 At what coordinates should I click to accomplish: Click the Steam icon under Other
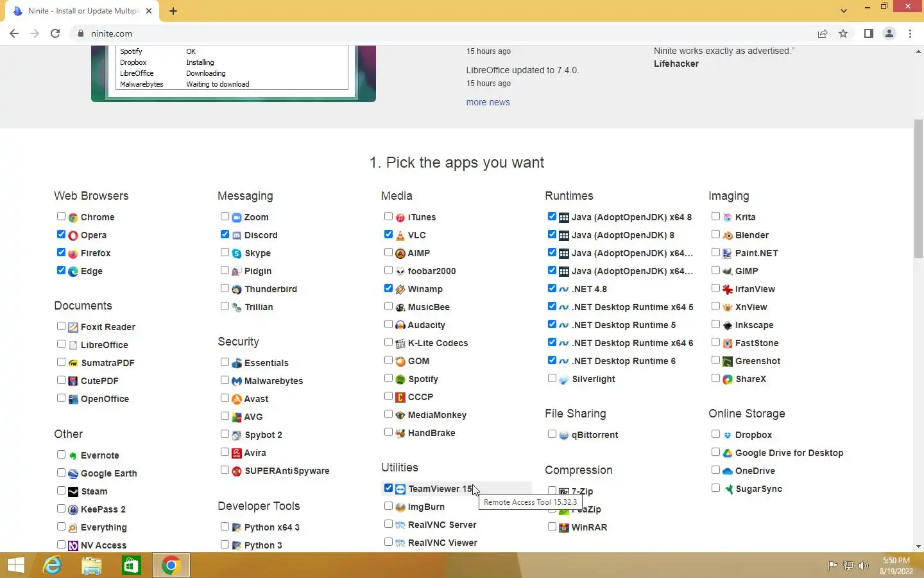73,492
